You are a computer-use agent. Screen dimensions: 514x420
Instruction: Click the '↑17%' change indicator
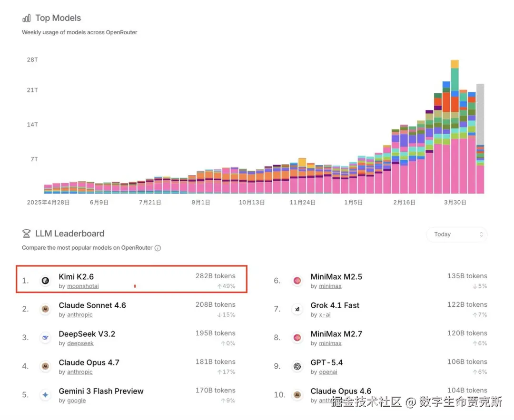(226, 372)
